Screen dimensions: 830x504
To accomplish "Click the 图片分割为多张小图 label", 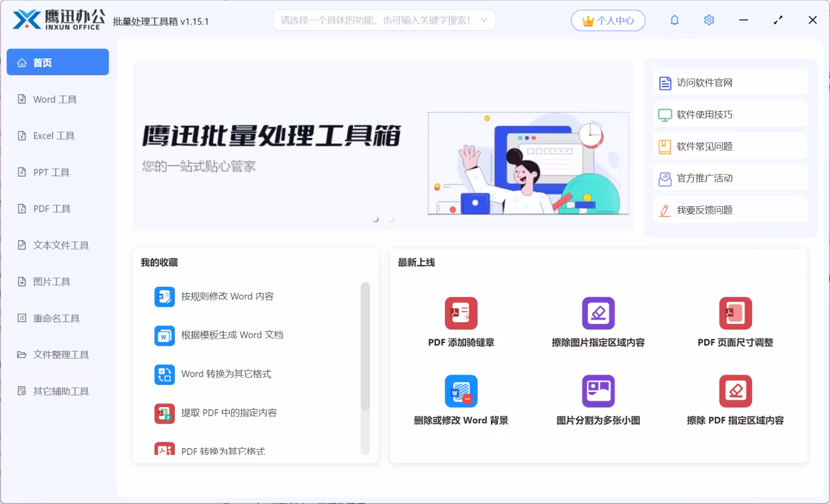I will 598,420.
